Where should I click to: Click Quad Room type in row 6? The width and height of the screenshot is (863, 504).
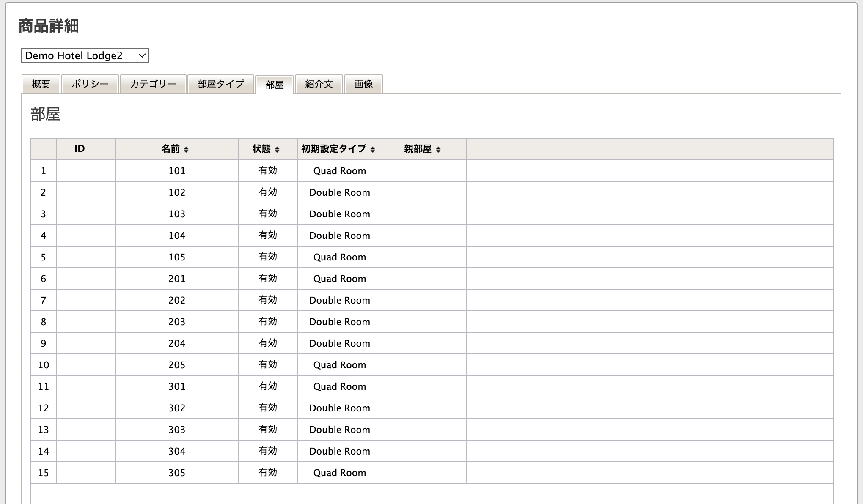[x=340, y=279]
